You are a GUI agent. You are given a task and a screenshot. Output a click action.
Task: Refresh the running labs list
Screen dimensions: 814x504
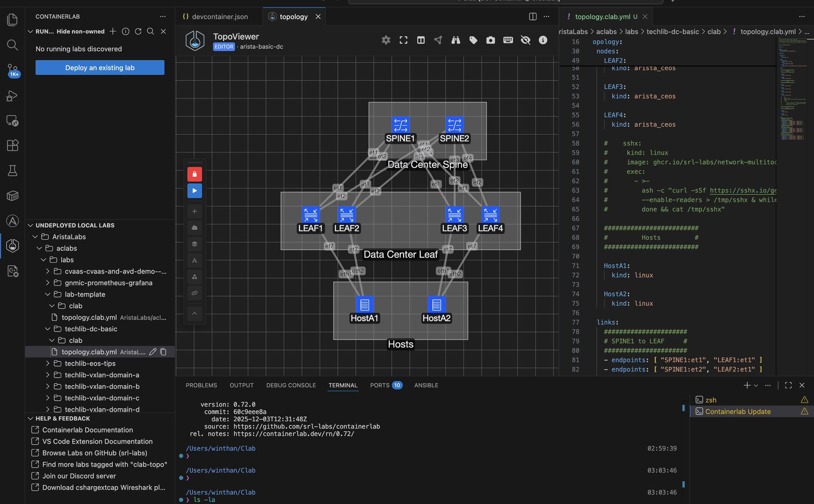click(138, 31)
